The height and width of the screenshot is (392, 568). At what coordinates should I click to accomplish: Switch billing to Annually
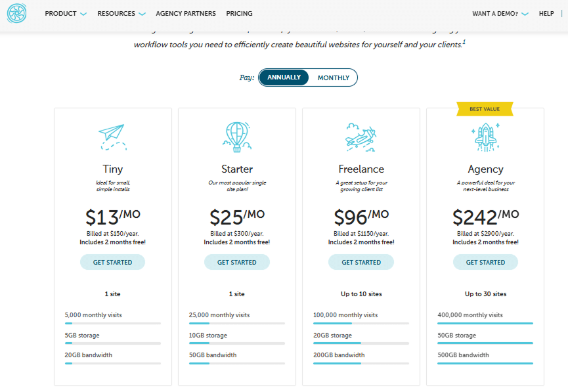(284, 77)
